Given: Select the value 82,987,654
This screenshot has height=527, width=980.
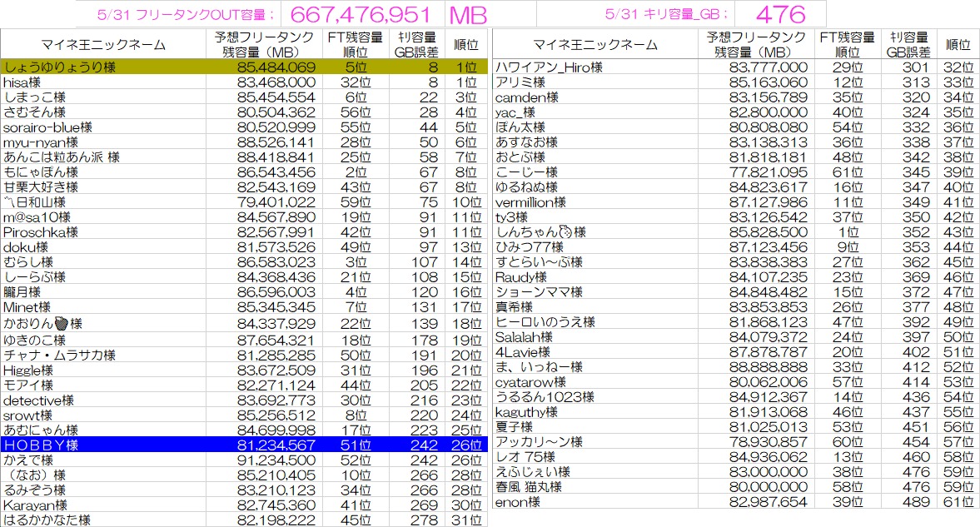Looking at the screenshot, I should click(x=769, y=502).
